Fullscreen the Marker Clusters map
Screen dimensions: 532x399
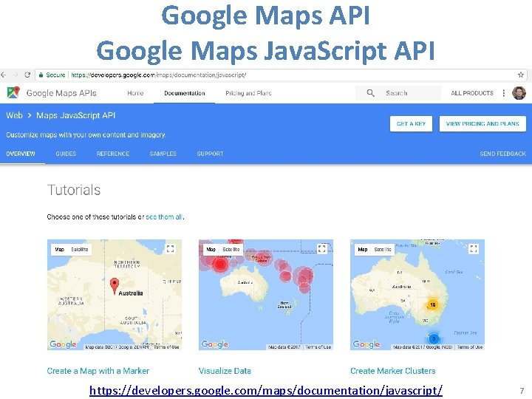point(474,249)
